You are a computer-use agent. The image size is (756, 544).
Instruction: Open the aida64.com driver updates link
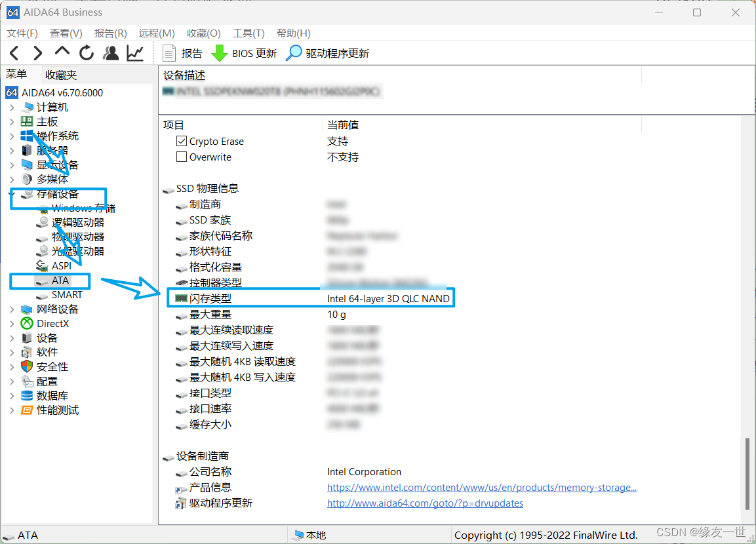[425, 503]
